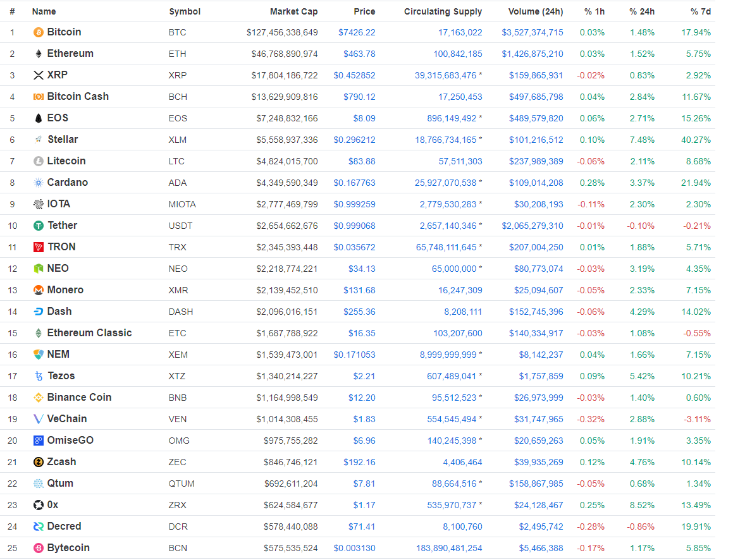This screenshot has width=733, height=560.
Task: Click the Cardano logo icon
Action: (x=39, y=183)
